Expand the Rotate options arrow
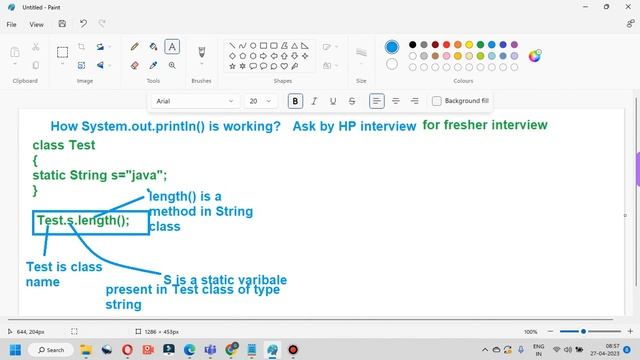640x360 pixels. [109, 47]
